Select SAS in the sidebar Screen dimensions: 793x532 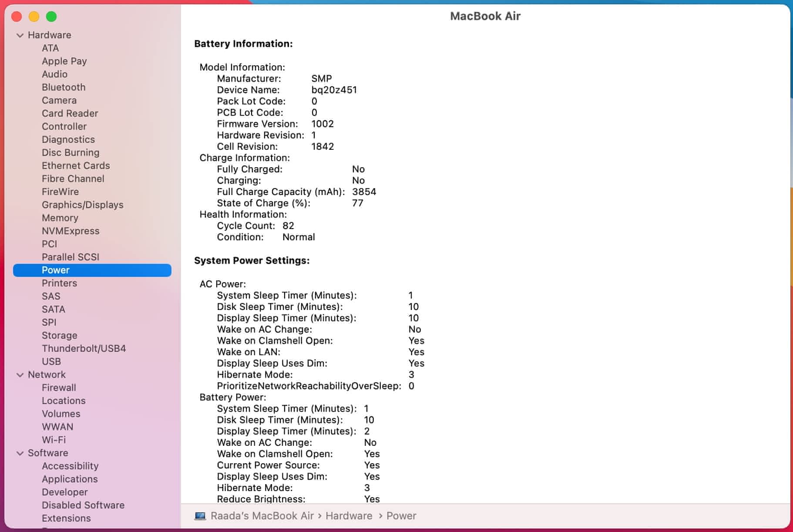click(51, 296)
